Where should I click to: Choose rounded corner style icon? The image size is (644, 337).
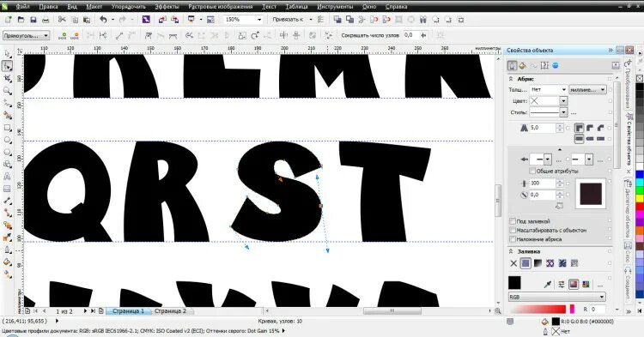[590, 128]
